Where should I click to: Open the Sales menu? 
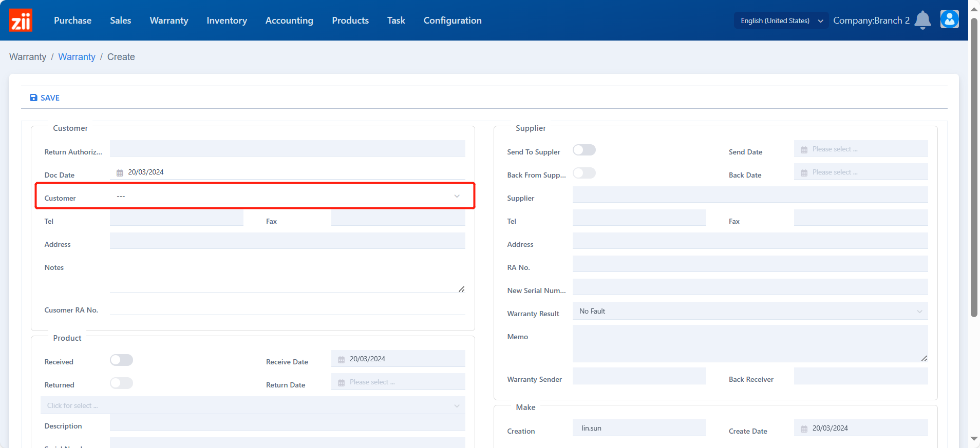click(120, 21)
